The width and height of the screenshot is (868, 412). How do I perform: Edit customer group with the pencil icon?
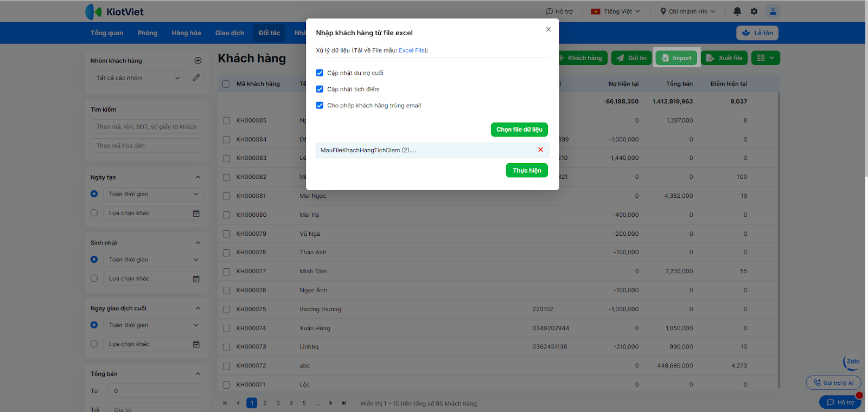tap(196, 78)
